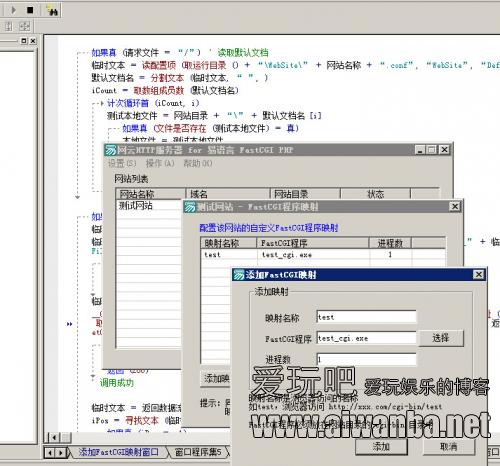
Task: Click the partially hidden 添加映射 button in the mapping window
Action: point(215,378)
